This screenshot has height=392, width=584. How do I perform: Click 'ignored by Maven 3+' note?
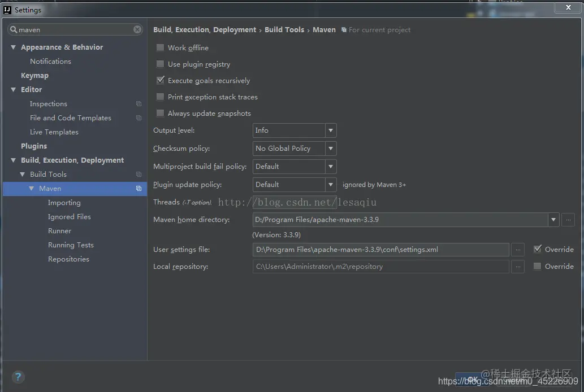point(374,185)
